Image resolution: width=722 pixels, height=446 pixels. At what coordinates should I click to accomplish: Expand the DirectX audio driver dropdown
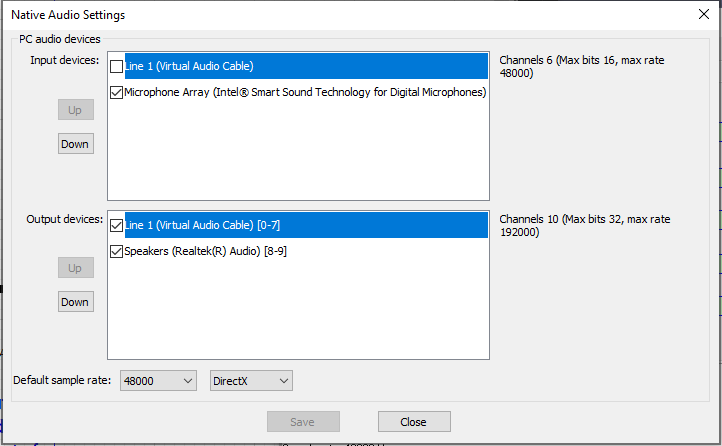click(x=251, y=381)
